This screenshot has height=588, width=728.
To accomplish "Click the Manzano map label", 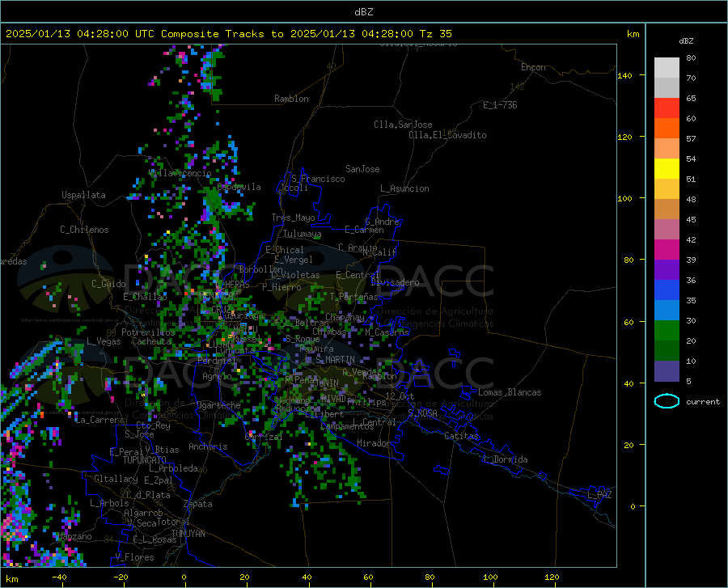I will (74, 536).
